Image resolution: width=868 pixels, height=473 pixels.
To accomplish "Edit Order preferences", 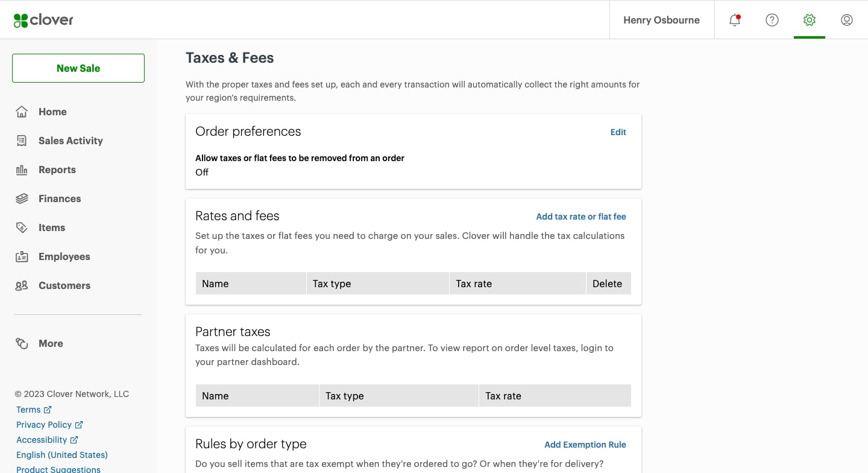I will [618, 132].
